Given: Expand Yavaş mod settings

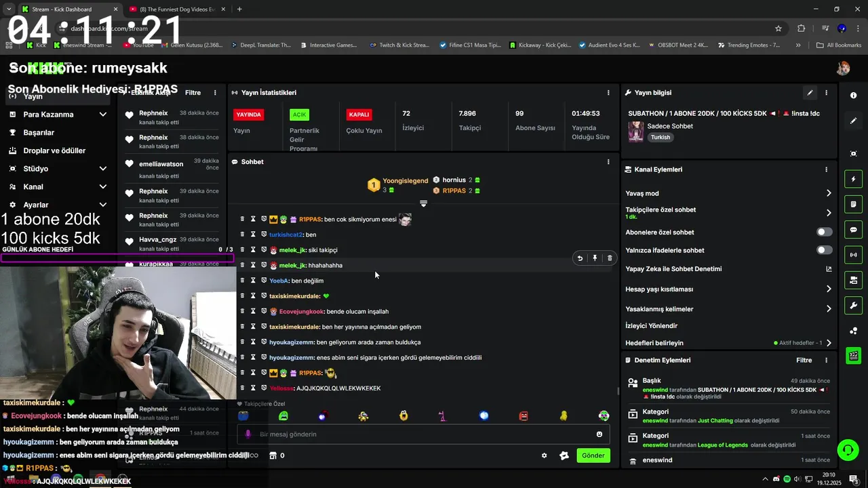Looking at the screenshot, I should pyautogui.click(x=828, y=193).
